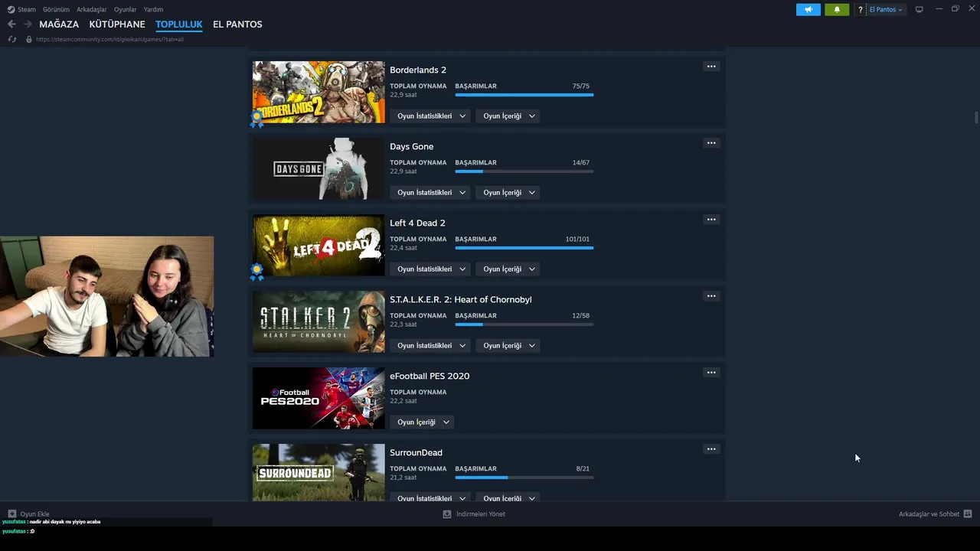Image resolution: width=980 pixels, height=551 pixels.
Task: Expand Borderlands 2 Oyun İçeriği dropdown
Action: 509,116
